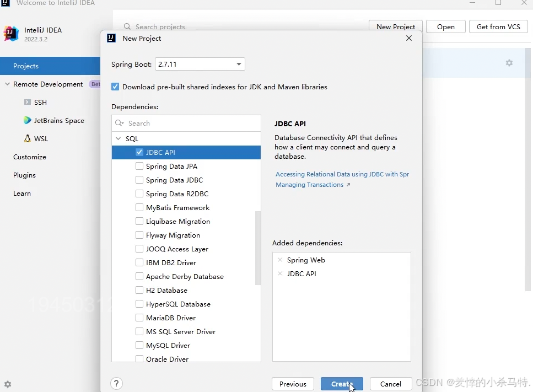Click the Open button in welcome window
Screen dimensions: 533x392
coord(446,26)
